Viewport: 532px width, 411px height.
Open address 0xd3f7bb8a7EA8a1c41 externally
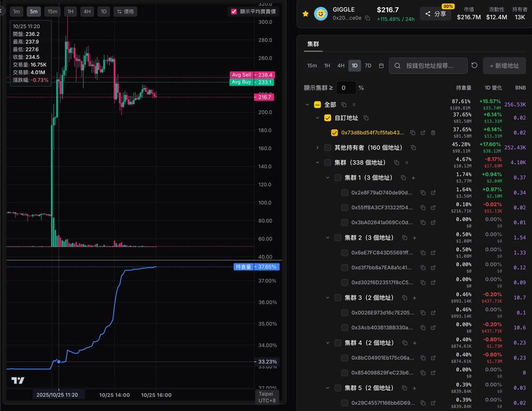[x=433, y=268]
